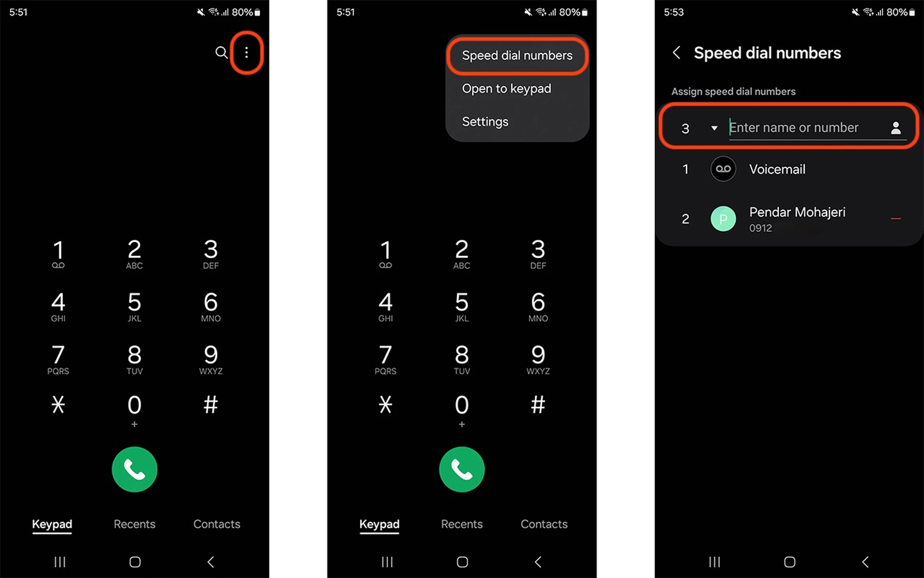Select Settings from the overflow menu
The image size is (924, 578).
pos(485,121)
